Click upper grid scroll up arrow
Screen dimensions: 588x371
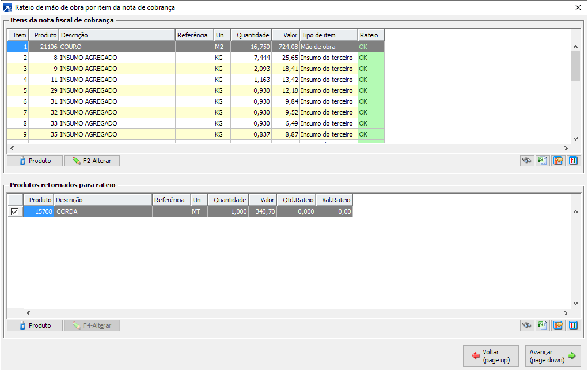[x=576, y=47]
